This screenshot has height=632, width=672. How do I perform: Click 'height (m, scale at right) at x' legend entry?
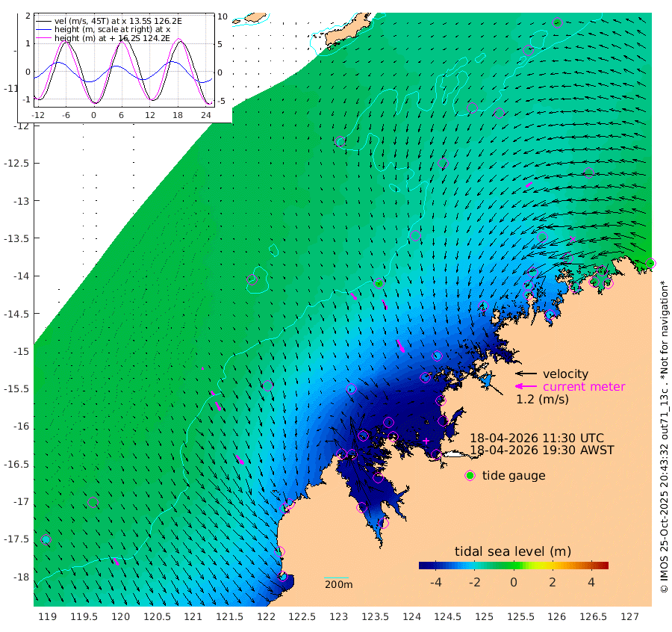point(112,30)
